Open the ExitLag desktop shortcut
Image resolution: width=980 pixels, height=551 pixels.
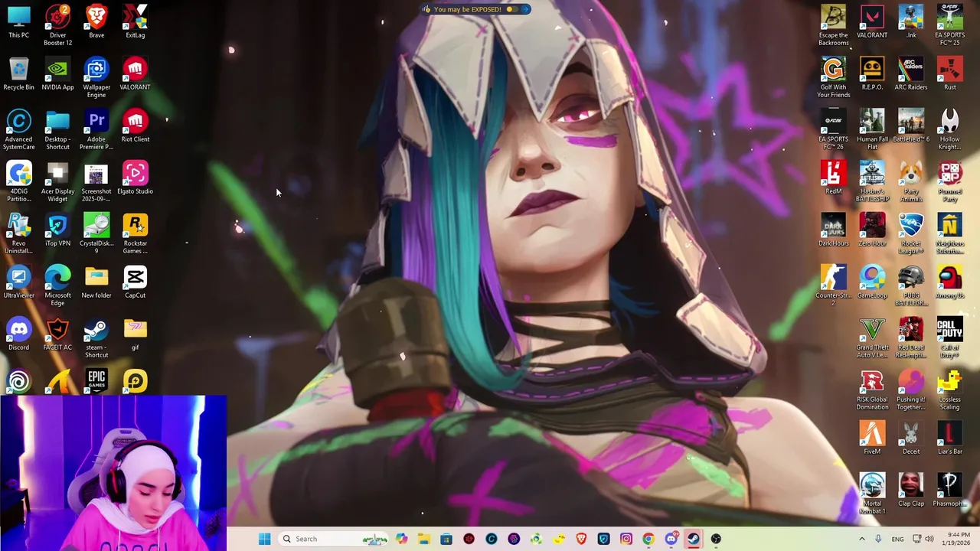(135, 21)
